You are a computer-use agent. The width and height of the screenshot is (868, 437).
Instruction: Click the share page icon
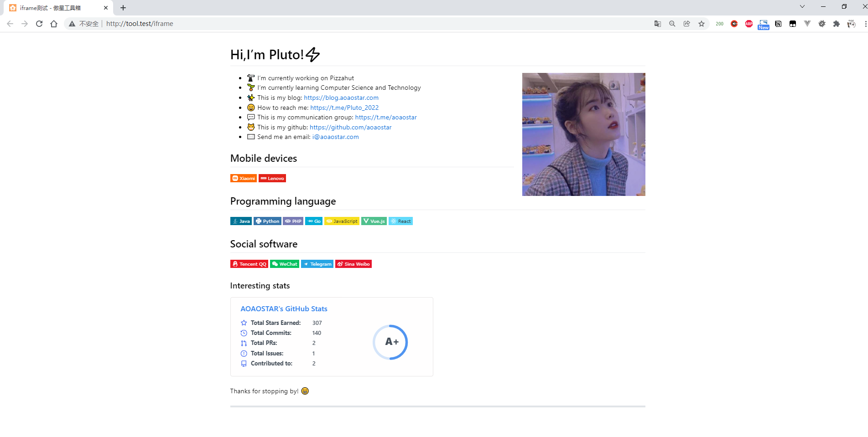686,24
